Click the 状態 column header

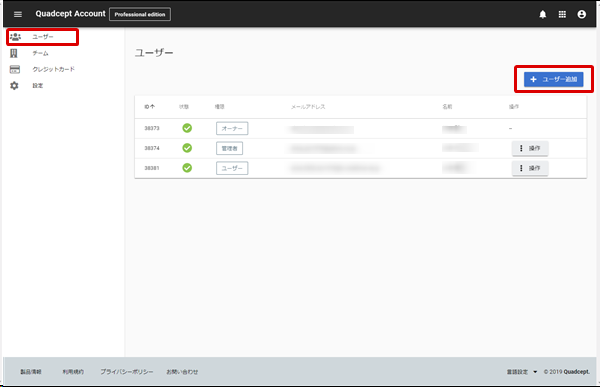(x=184, y=107)
